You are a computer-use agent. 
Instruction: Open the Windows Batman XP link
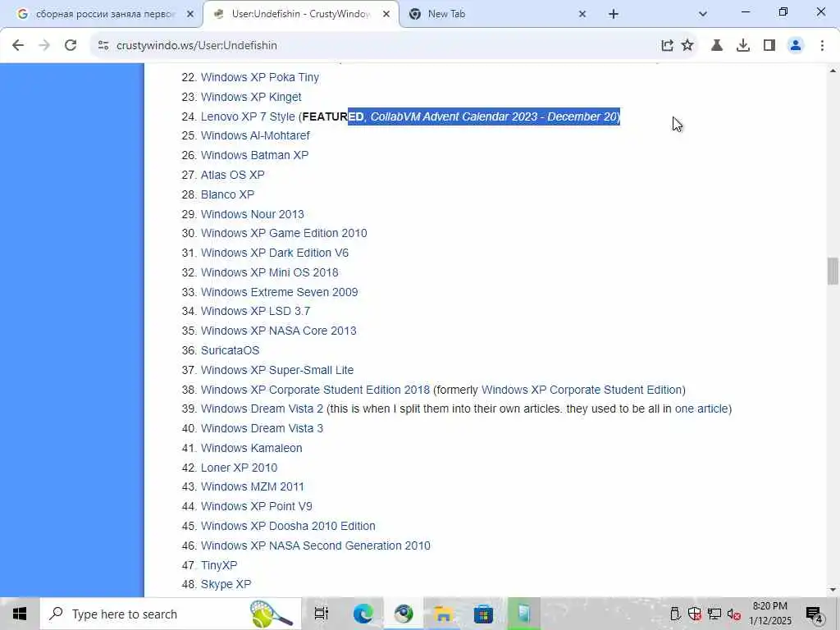click(254, 155)
